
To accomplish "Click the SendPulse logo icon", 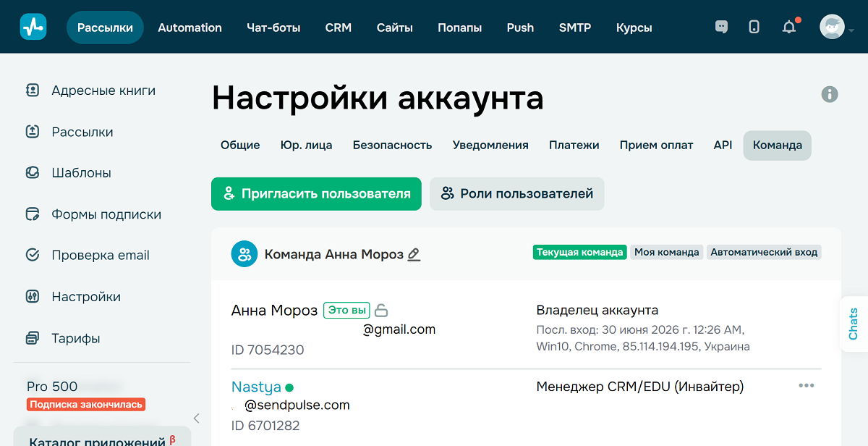I will pos(33,28).
